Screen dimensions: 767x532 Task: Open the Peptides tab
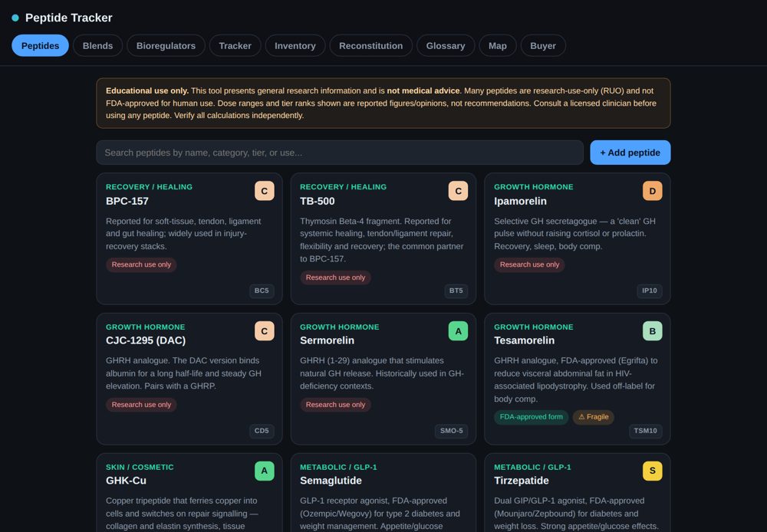[40, 45]
